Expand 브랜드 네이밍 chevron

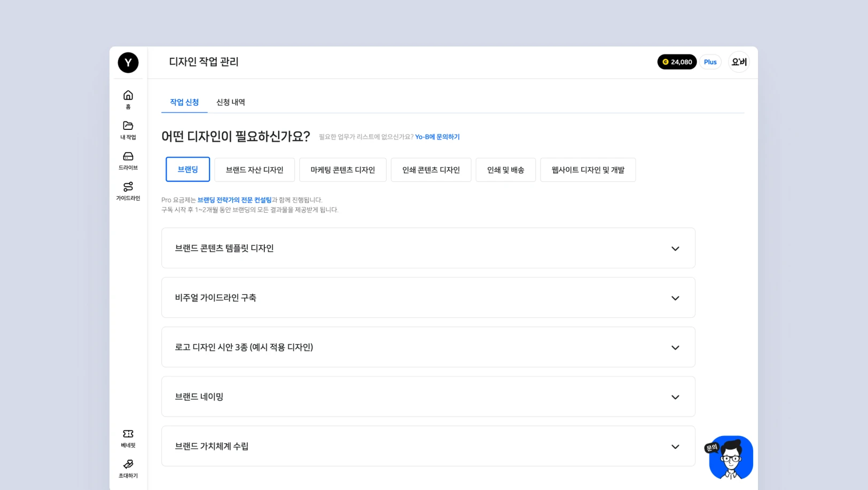coord(675,397)
